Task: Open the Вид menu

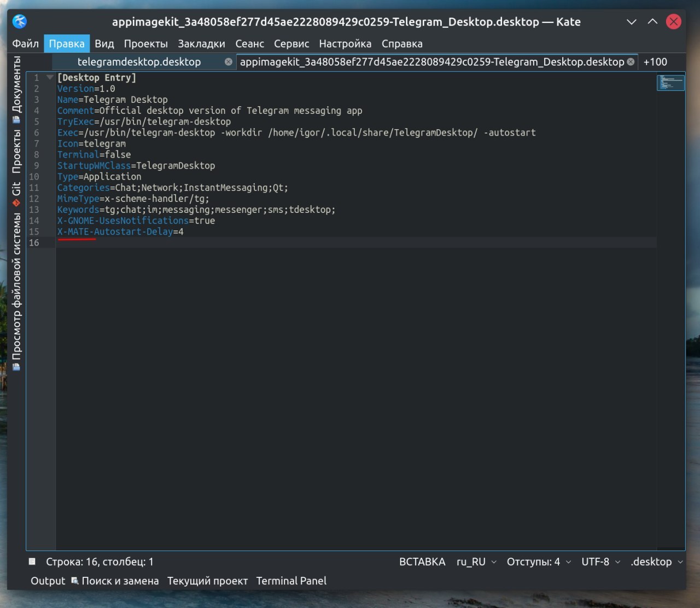Action: [104, 44]
